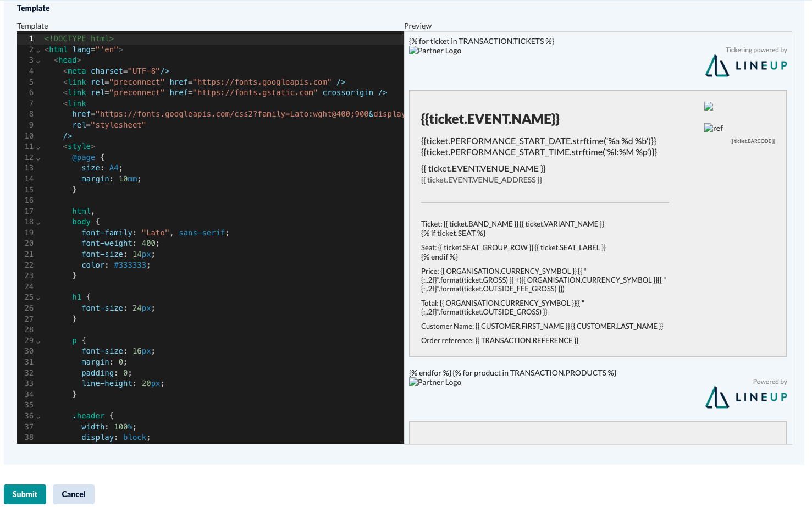Fold the p rule on line 29

(38, 341)
